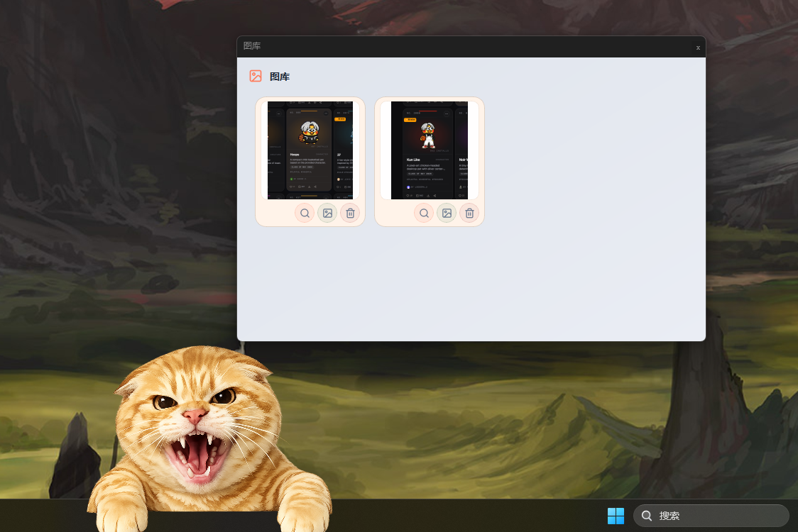Click the cat's left paw on the taskbar
The image size is (798, 532).
pos(118,516)
